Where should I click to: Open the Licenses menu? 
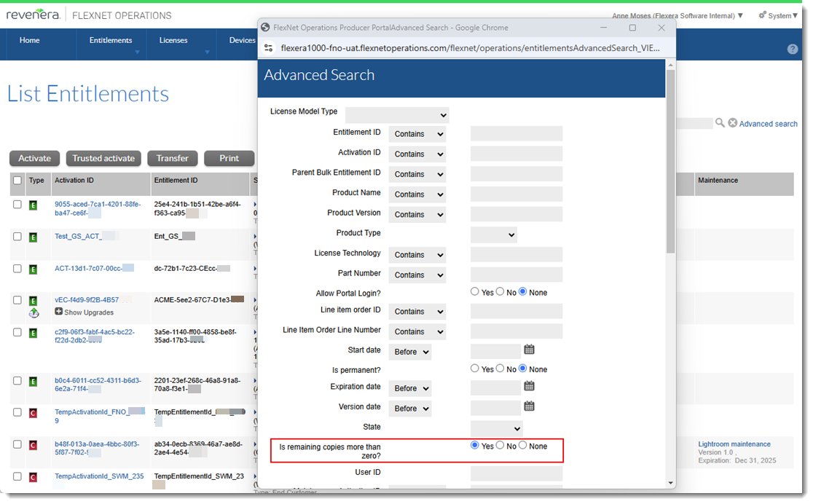tap(173, 41)
